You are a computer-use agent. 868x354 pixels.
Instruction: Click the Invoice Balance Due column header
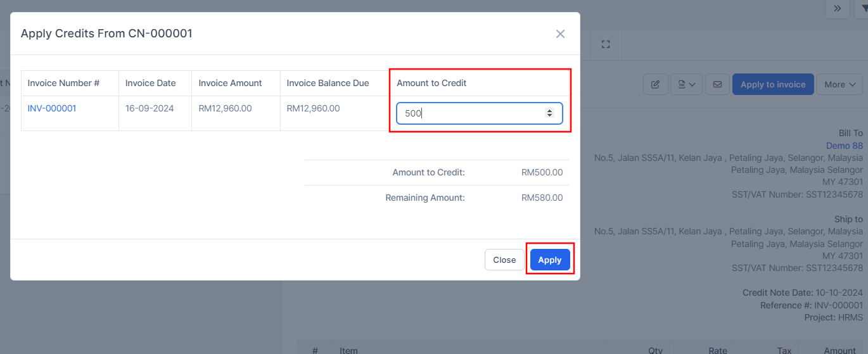pyautogui.click(x=328, y=83)
